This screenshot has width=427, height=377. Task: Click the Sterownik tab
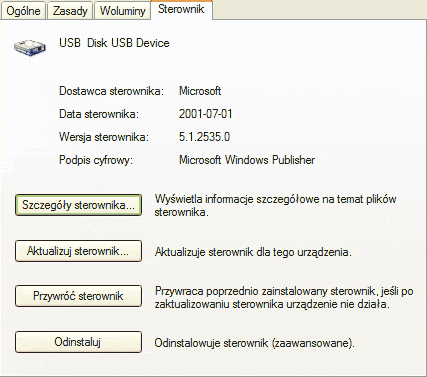coord(181,9)
